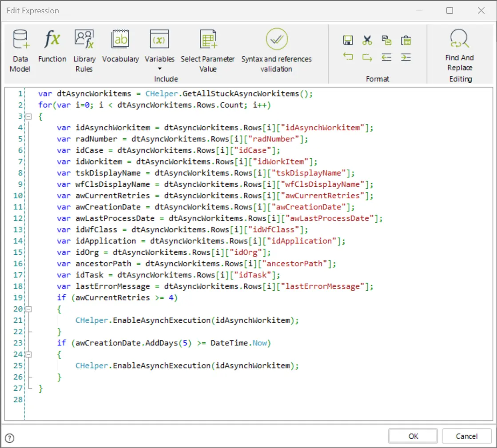Click the Copy icon in Format group

pos(386,40)
